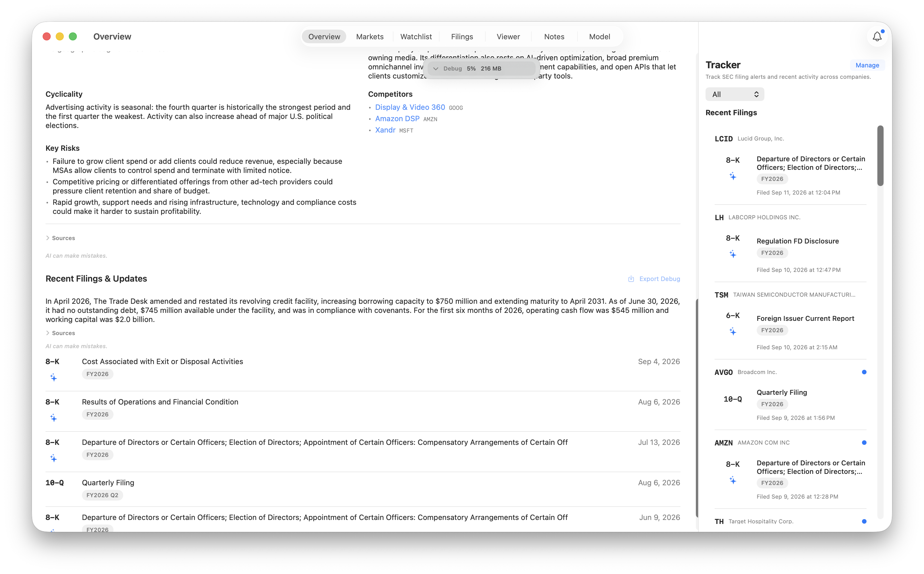This screenshot has width=924, height=574.
Task: Click the Debug memory readout 216 MB
Action: tap(490, 69)
